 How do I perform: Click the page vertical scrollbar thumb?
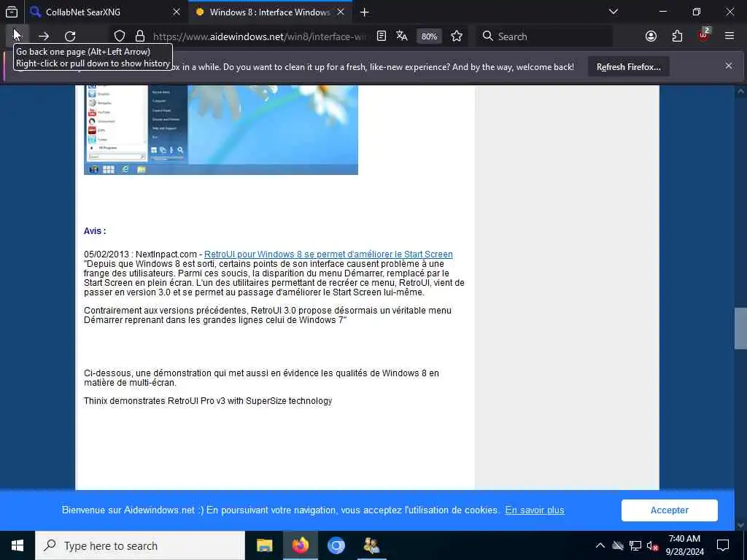coord(740,329)
